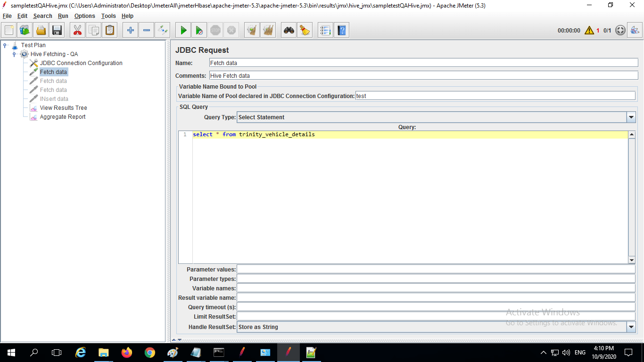
Task: Collapse the Test Plan tree node
Action: click(x=5, y=45)
